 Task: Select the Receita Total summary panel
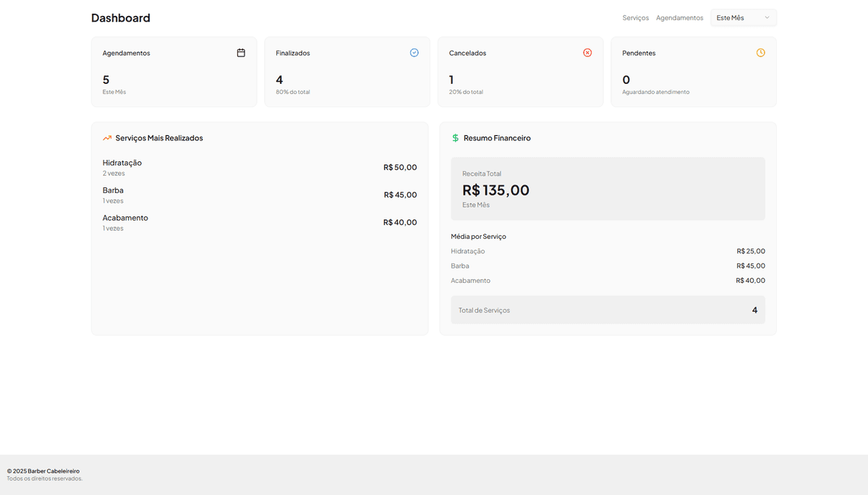click(608, 187)
